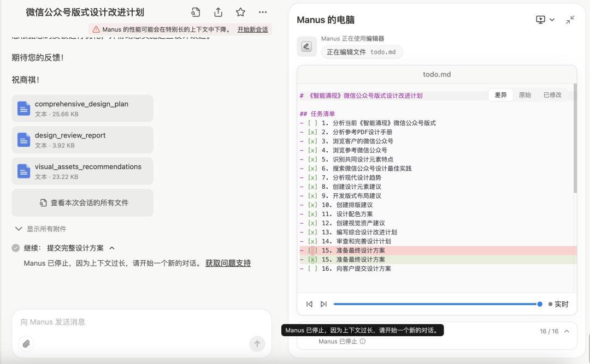This screenshot has height=364, width=590.
Task: Click the 正在编辑文件 todo.md pill
Action: click(362, 52)
